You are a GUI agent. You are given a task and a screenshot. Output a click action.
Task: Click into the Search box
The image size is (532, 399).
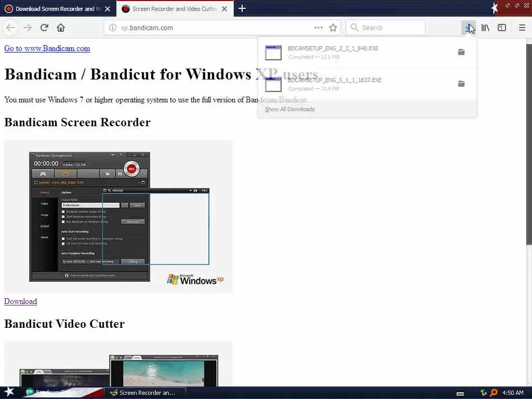pyautogui.click(x=385, y=28)
